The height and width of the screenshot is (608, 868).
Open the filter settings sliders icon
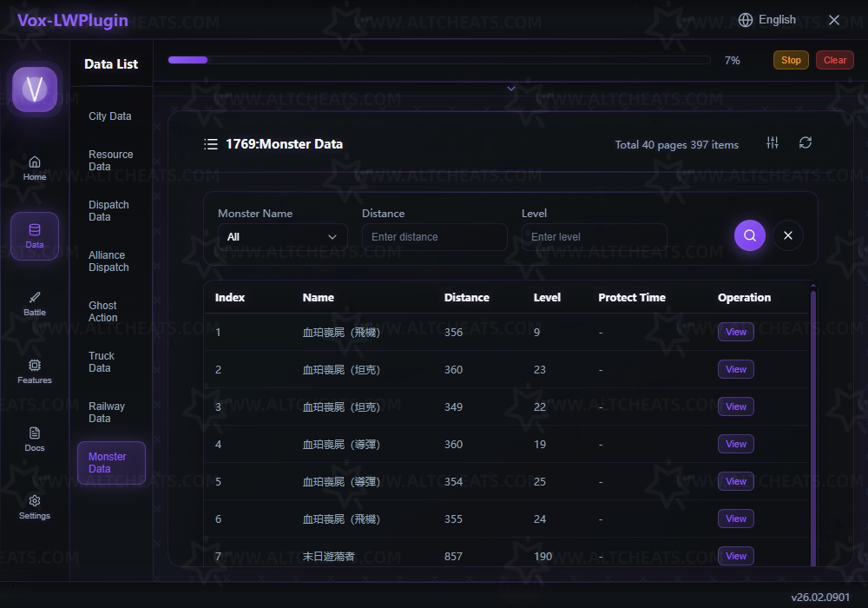click(x=773, y=142)
